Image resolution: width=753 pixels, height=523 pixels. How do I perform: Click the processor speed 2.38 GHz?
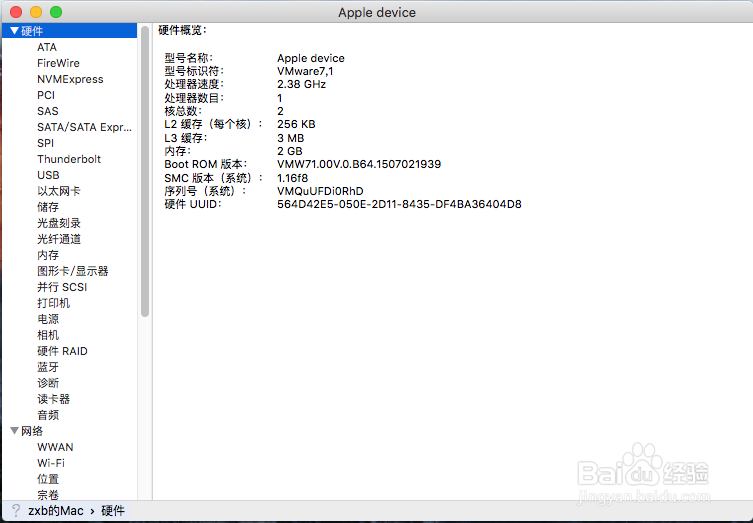[302, 85]
